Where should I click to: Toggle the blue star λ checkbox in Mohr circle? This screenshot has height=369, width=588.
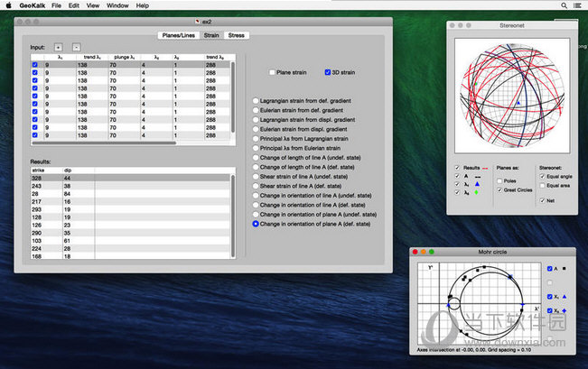(x=550, y=310)
